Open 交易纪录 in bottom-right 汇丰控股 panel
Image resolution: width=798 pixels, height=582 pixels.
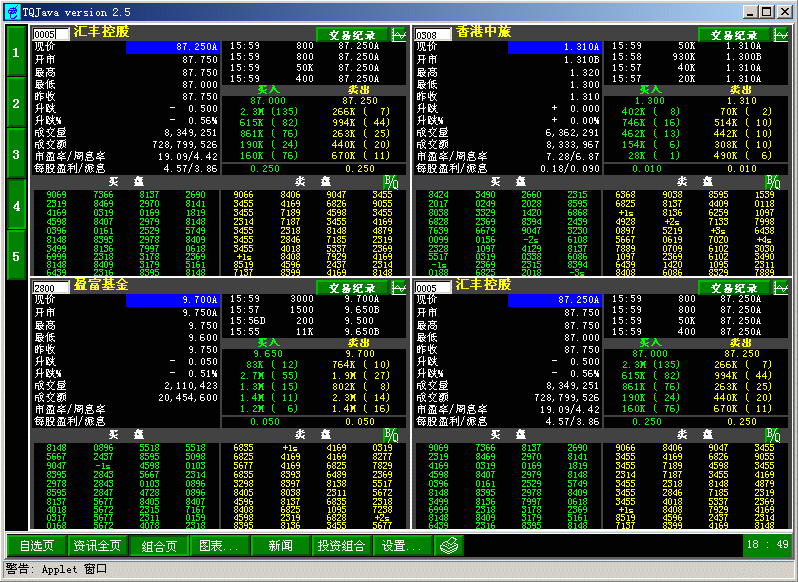point(734,288)
